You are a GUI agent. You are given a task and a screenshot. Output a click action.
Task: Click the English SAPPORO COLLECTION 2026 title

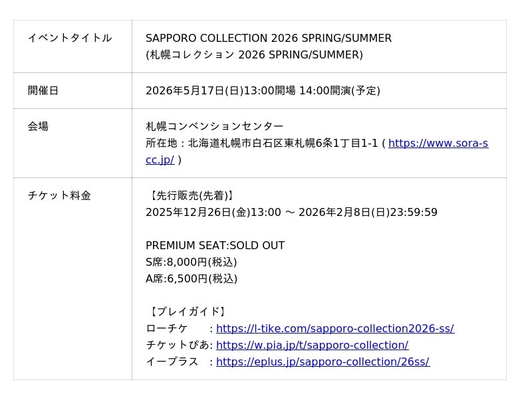coord(269,39)
